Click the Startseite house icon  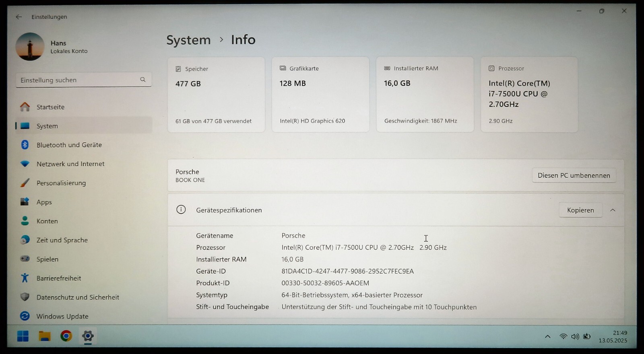click(x=25, y=107)
